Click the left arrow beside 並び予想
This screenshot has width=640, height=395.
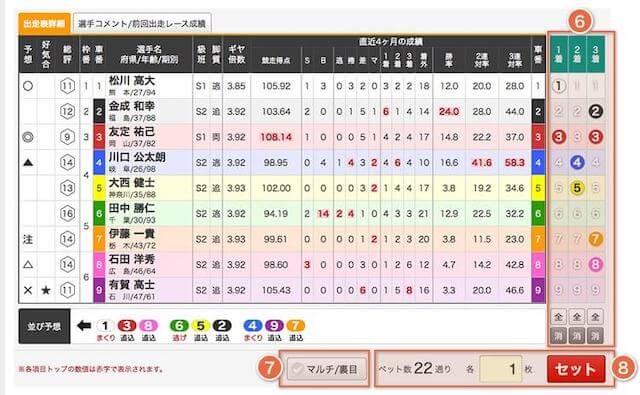click(x=84, y=326)
